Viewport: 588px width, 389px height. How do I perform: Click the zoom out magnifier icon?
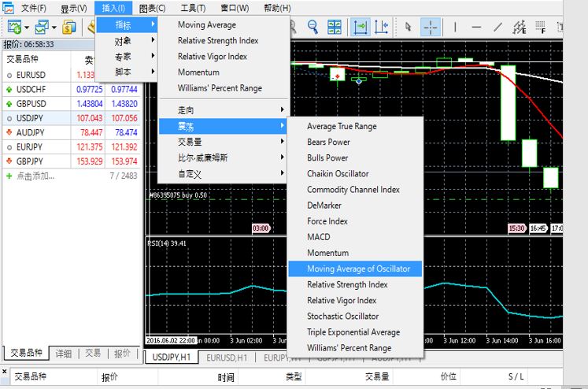pyautogui.click(x=313, y=28)
